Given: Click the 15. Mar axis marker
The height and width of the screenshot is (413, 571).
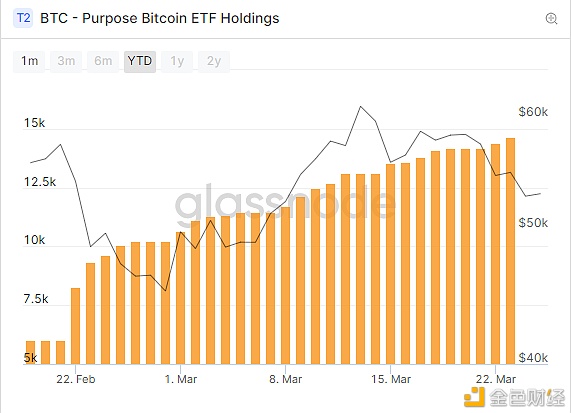Looking at the screenshot, I should [x=391, y=379].
